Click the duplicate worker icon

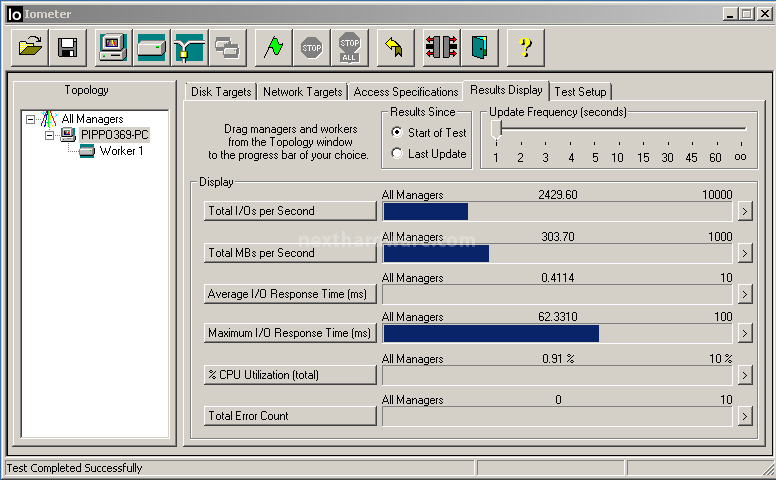click(x=228, y=48)
